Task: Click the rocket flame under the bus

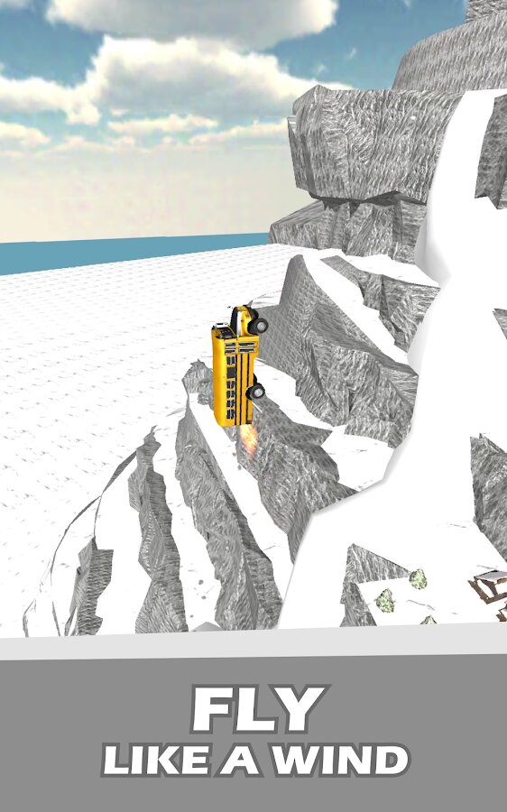Action: coord(249,440)
